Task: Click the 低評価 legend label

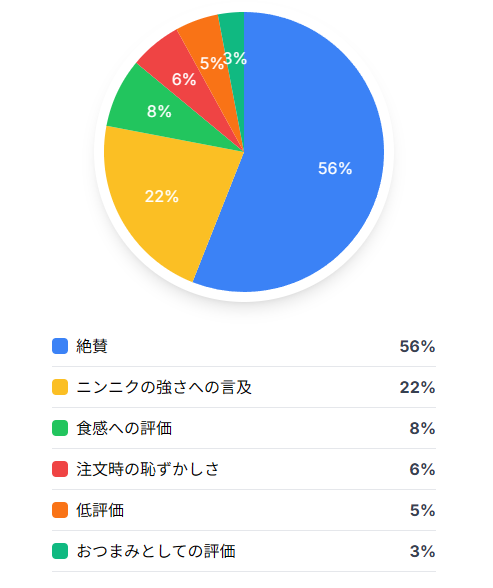Action: tap(100, 510)
